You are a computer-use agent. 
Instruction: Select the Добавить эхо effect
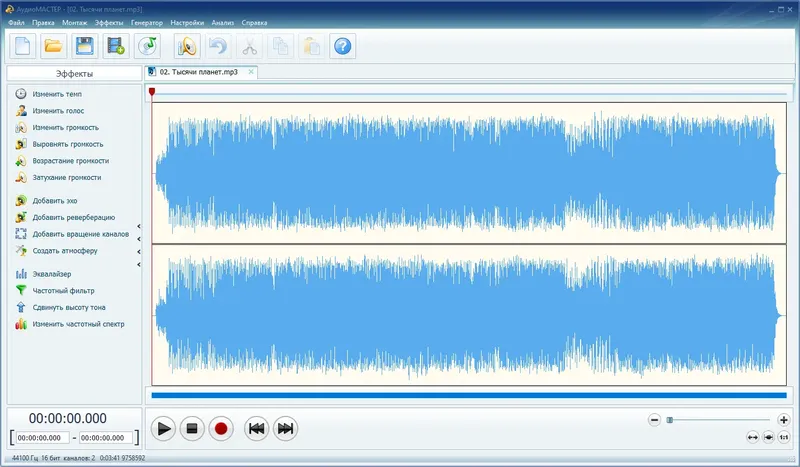tap(46, 201)
